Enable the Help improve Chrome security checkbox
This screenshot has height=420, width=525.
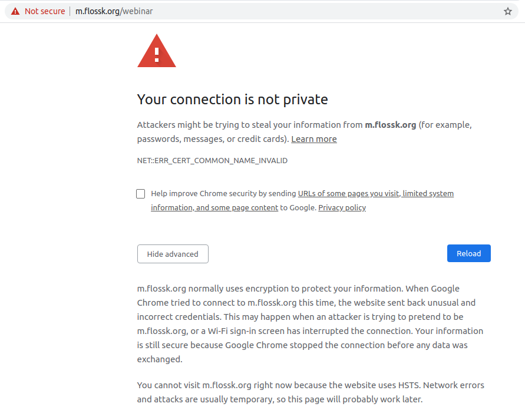pos(140,194)
